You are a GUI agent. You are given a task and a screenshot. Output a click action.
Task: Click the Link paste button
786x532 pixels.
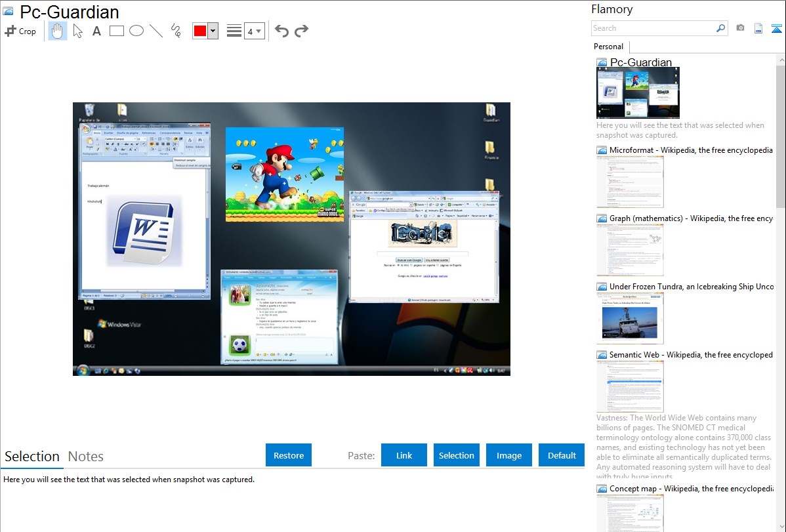(x=404, y=455)
